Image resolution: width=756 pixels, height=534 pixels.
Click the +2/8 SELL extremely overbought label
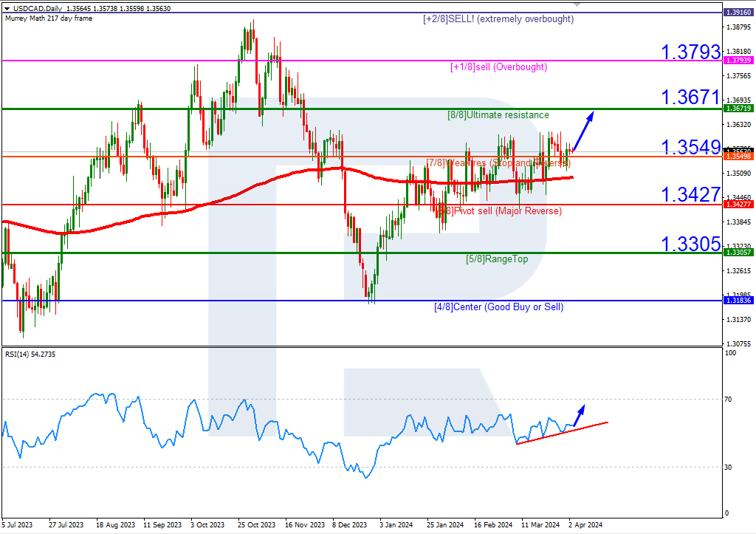[498, 19]
